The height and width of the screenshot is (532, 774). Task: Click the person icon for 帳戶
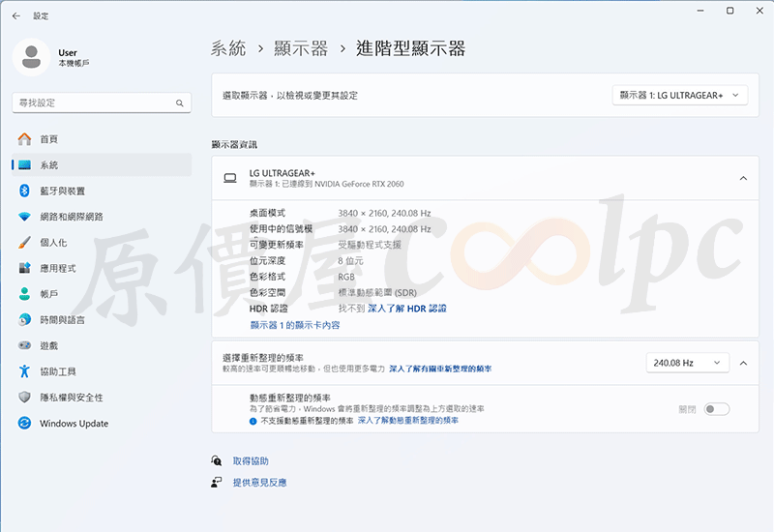point(24,294)
